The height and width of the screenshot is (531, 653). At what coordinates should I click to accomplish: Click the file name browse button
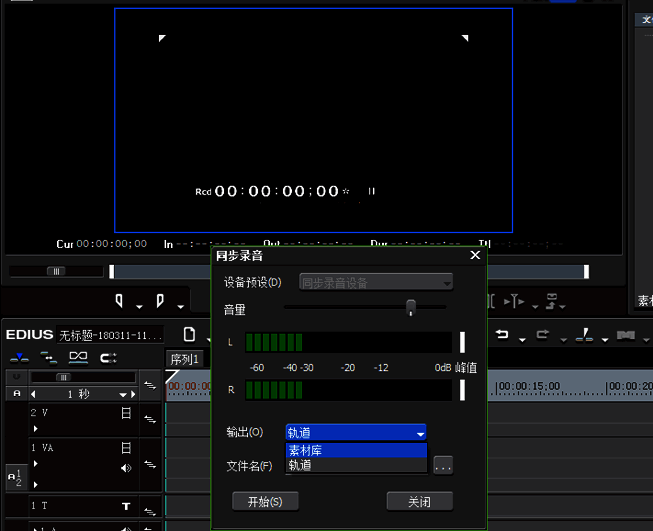(443, 465)
